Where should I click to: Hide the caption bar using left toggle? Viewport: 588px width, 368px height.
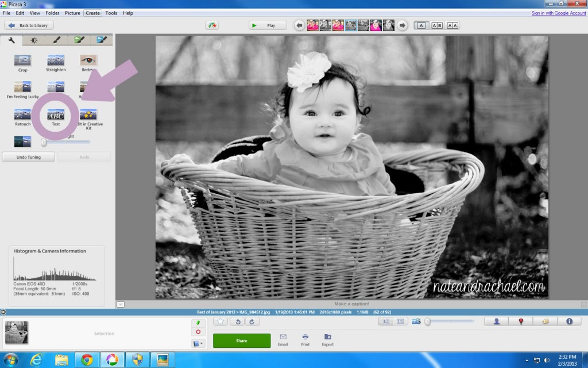point(121,304)
